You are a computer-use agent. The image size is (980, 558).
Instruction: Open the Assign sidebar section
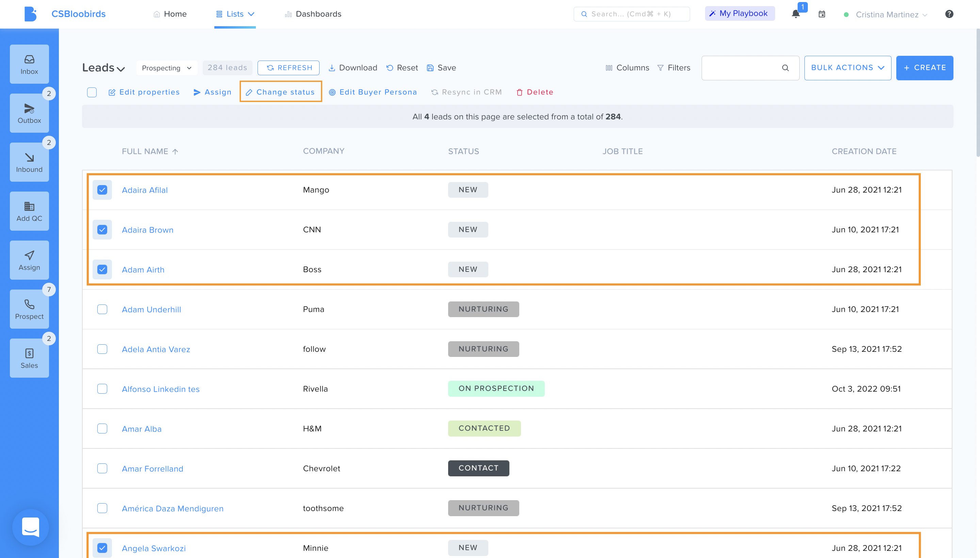(29, 261)
